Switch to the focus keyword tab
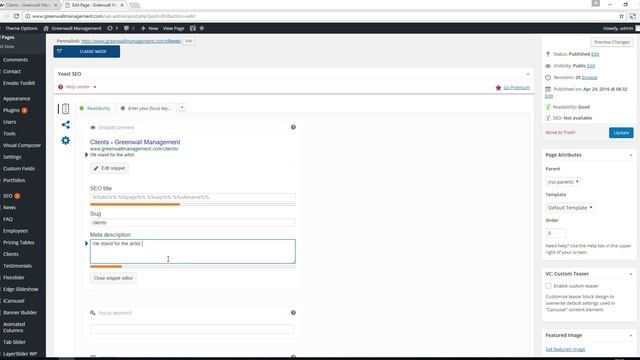640x360 pixels. (147, 108)
